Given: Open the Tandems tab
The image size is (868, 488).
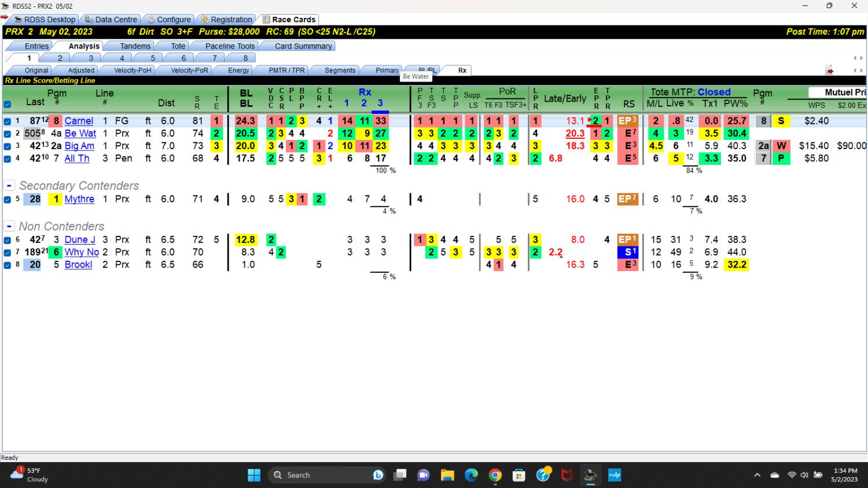Looking at the screenshot, I should pyautogui.click(x=135, y=46).
